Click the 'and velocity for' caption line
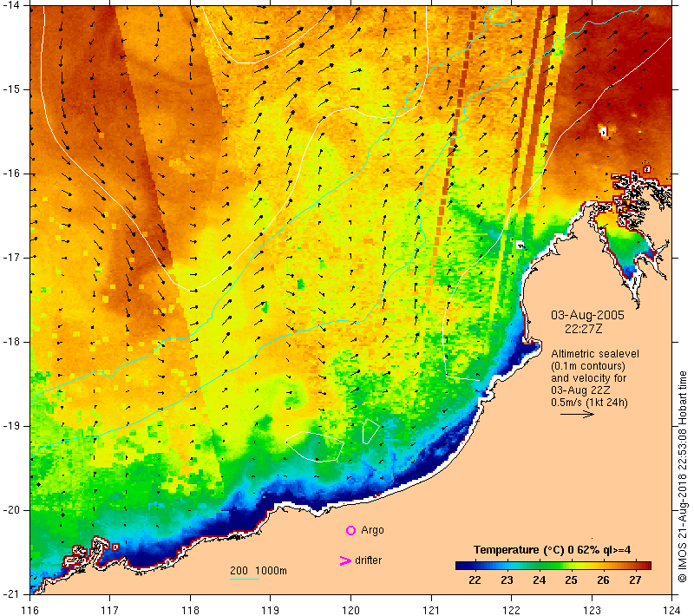 (x=589, y=378)
